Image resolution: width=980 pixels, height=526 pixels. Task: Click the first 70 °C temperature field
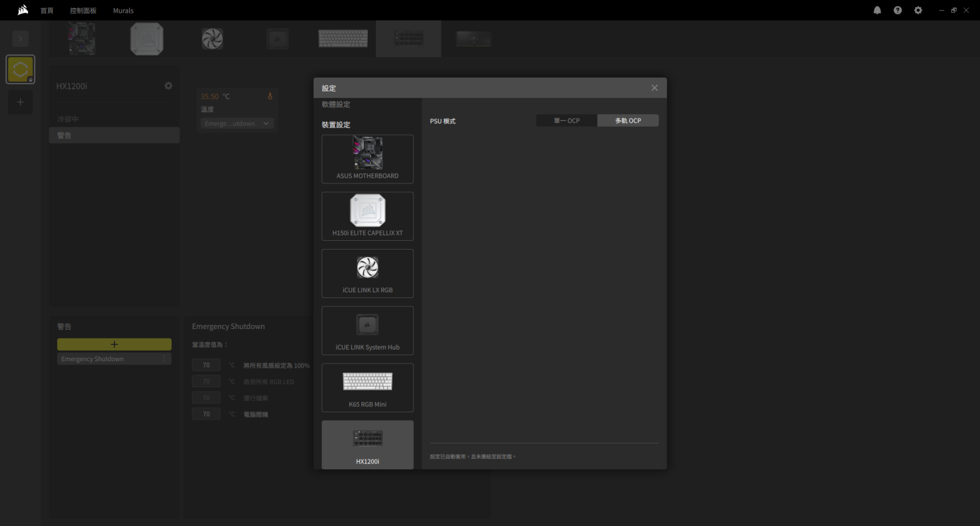point(206,365)
